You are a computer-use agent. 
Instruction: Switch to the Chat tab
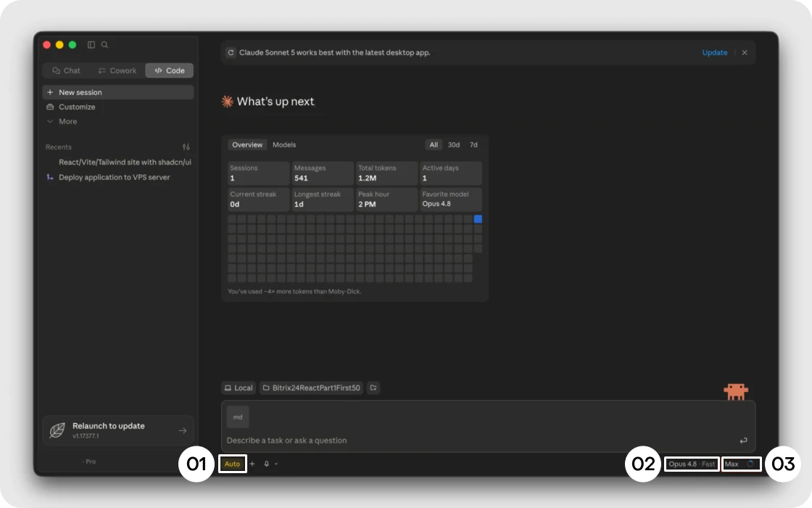tap(66, 70)
